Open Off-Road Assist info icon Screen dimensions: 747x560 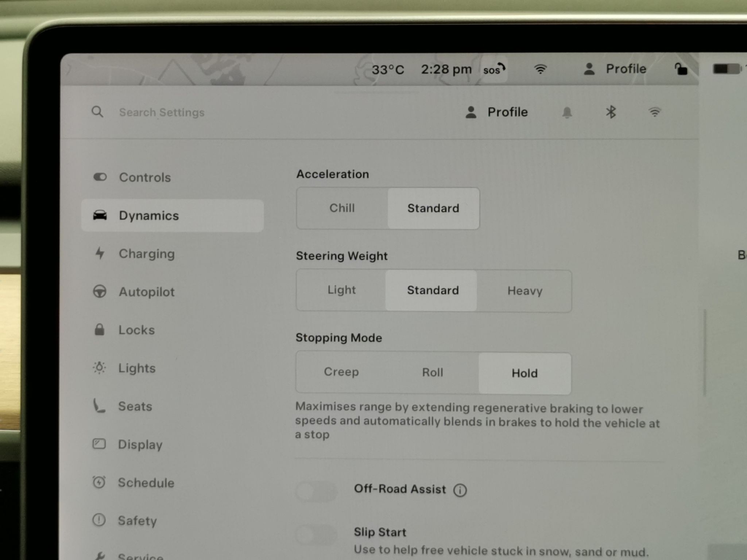pos(460,490)
